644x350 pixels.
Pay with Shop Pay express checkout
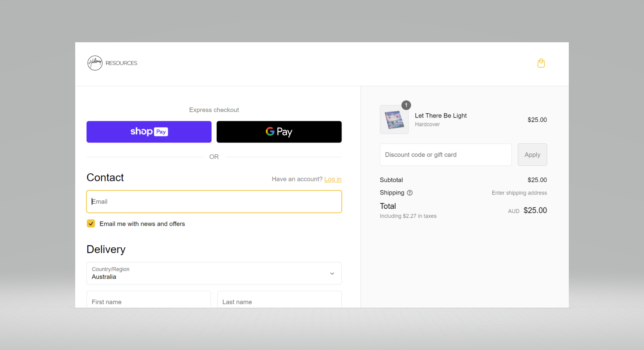(149, 132)
